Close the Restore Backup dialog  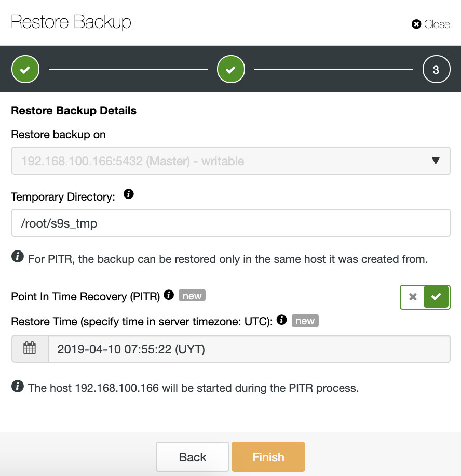(431, 24)
